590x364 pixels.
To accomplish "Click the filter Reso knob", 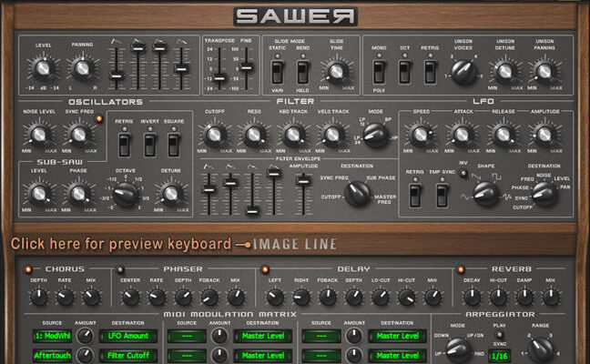I will tap(254, 135).
